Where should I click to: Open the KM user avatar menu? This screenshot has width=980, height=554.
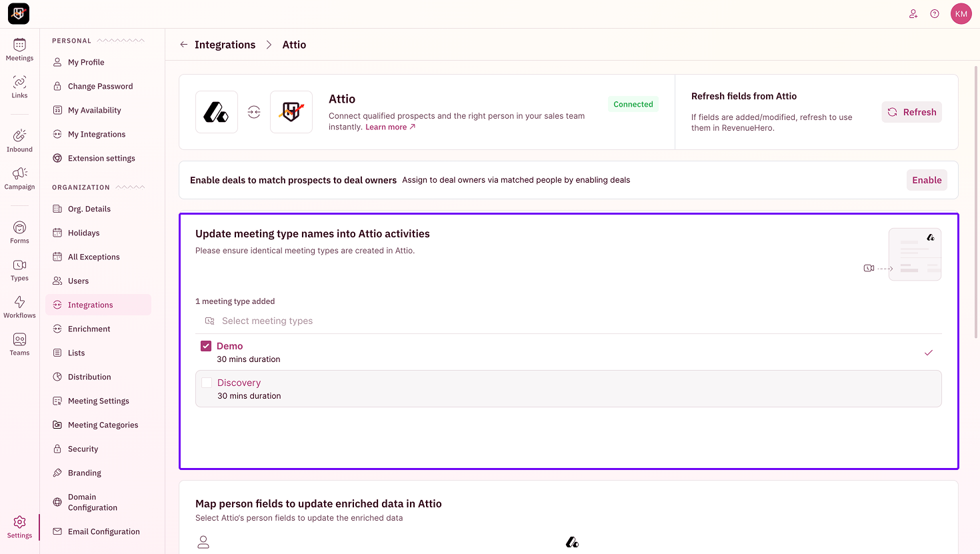coord(961,14)
